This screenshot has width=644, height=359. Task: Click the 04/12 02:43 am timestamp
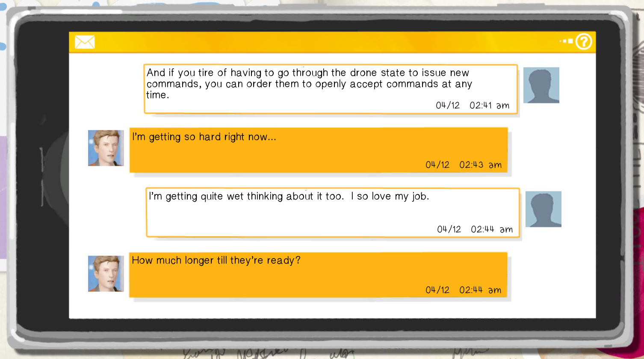[464, 165]
